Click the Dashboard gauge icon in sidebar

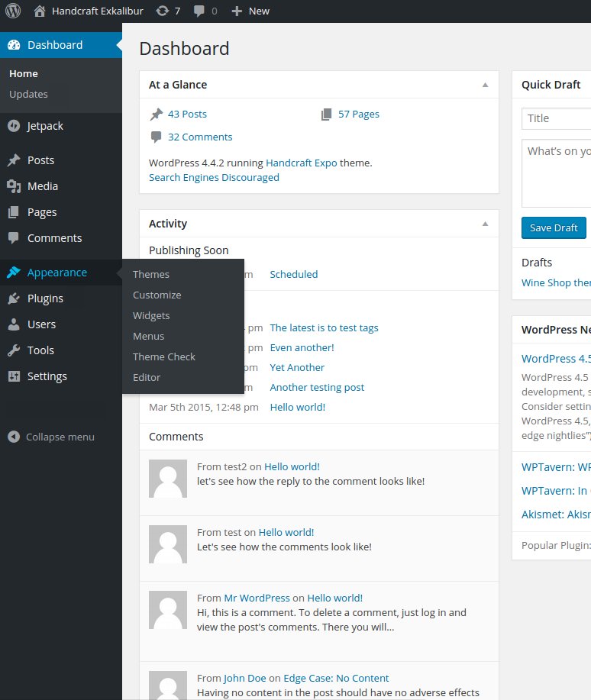point(14,44)
